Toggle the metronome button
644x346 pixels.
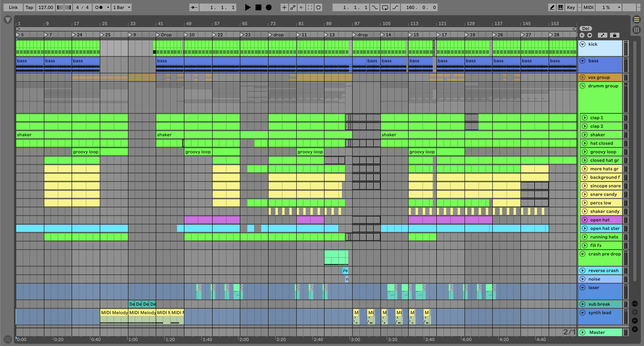coord(99,8)
